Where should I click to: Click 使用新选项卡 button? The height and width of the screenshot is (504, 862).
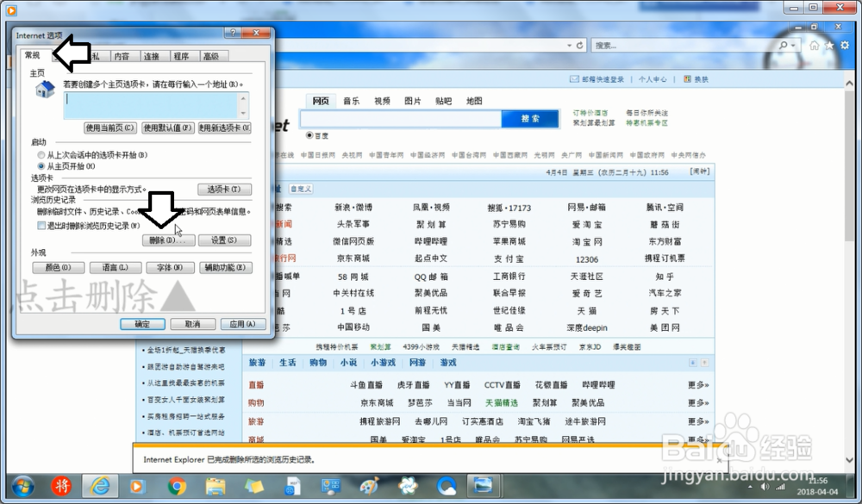coord(224,128)
